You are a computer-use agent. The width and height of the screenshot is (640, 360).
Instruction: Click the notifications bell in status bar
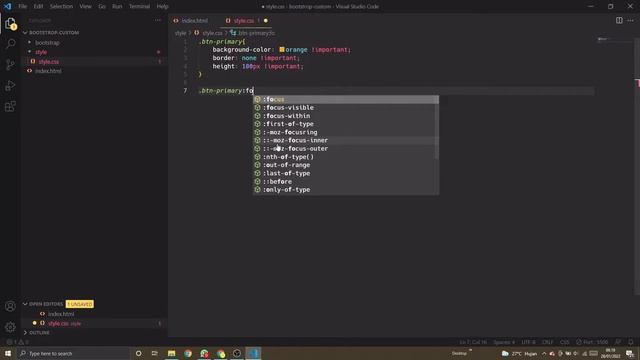[x=631, y=342]
